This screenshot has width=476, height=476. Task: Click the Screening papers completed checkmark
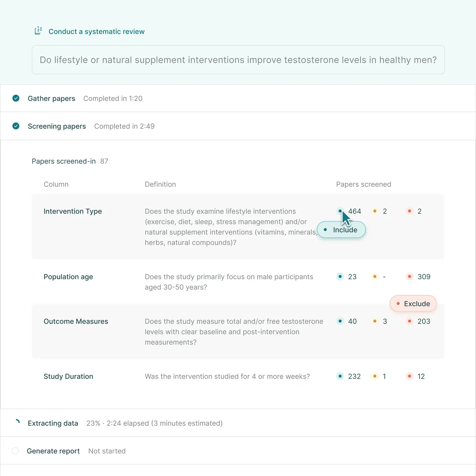[16, 126]
